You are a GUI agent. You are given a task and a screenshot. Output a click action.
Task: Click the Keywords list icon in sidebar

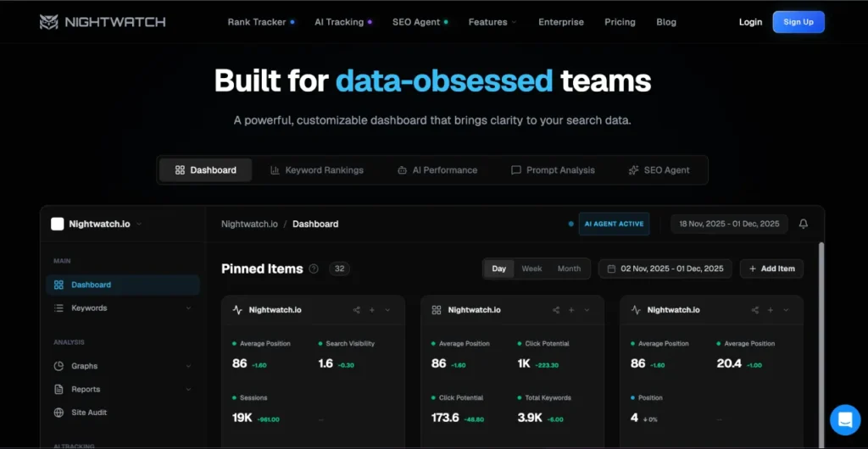(x=58, y=308)
